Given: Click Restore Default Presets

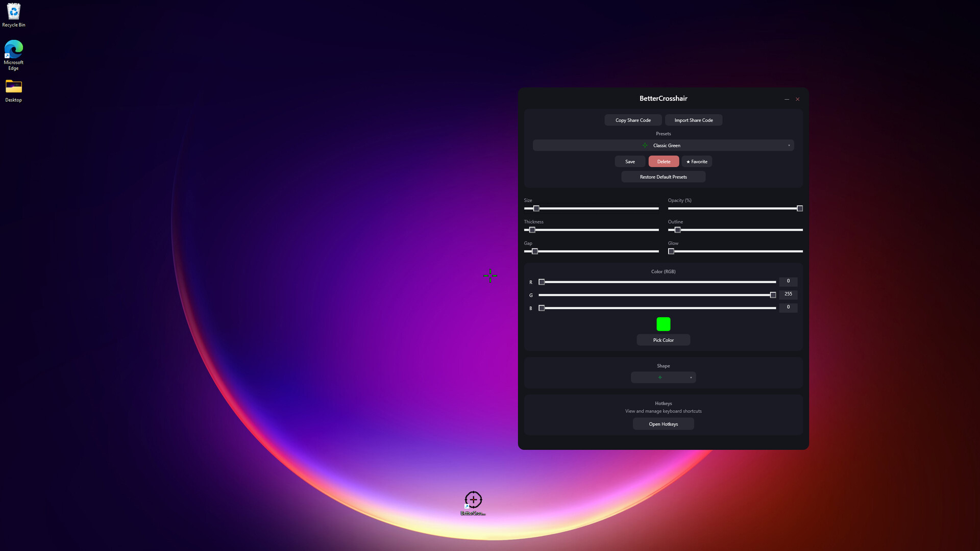Looking at the screenshot, I should pyautogui.click(x=663, y=177).
